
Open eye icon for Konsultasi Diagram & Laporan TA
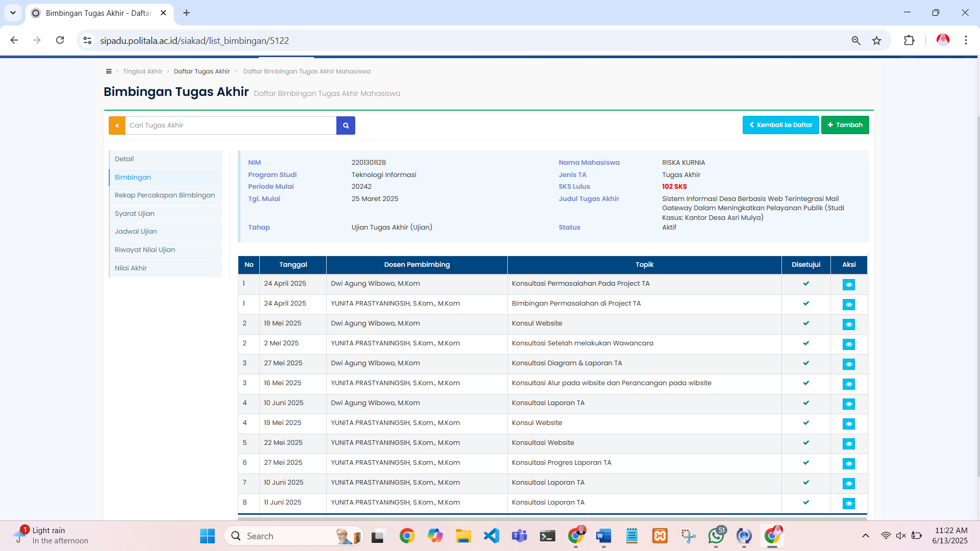[848, 364]
